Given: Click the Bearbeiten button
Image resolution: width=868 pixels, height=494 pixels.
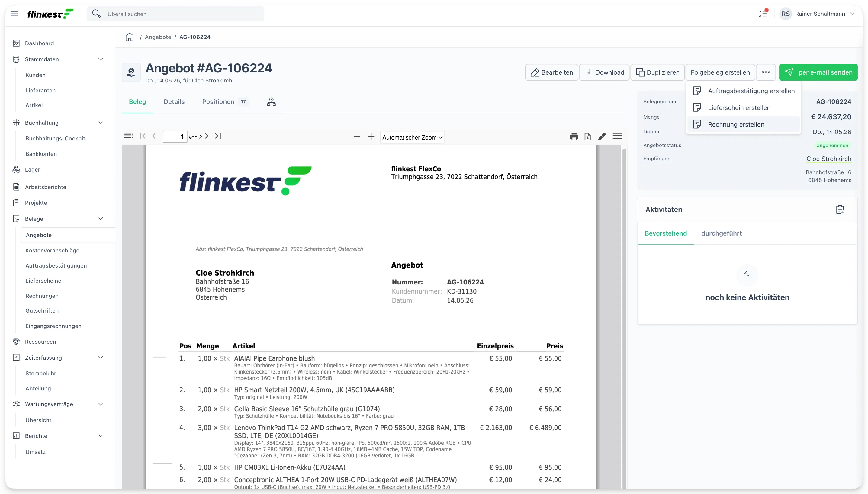Looking at the screenshot, I should coord(551,72).
